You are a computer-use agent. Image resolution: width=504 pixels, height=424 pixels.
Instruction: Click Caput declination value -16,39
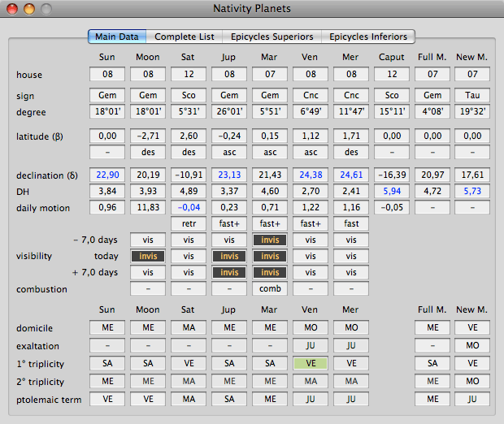point(392,175)
